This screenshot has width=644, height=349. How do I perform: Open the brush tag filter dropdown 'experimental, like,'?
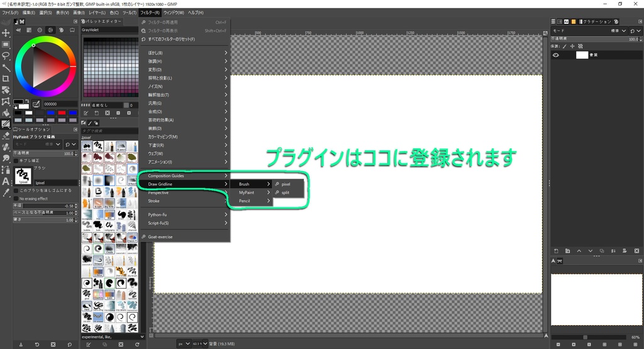113,336
